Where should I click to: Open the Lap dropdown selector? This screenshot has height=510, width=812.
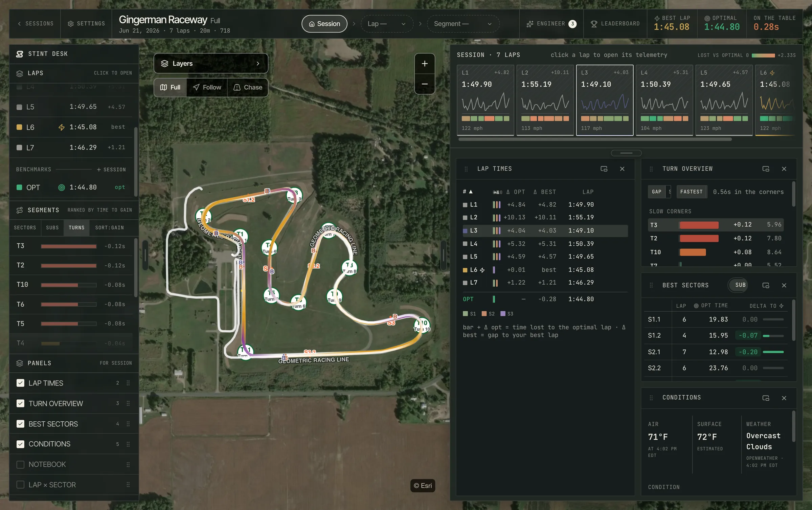click(x=387, y=24)
